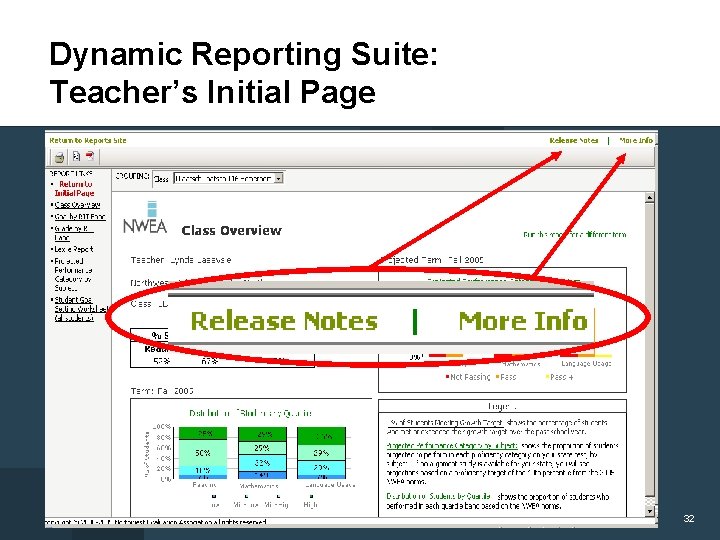Click the Reading bar in the quartile chart
Screen dimensions: 720x540
pos(203,453)
